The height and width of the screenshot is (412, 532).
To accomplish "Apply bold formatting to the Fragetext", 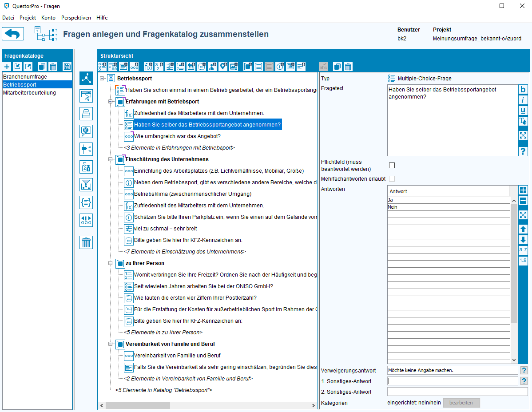I will (523, 89).
